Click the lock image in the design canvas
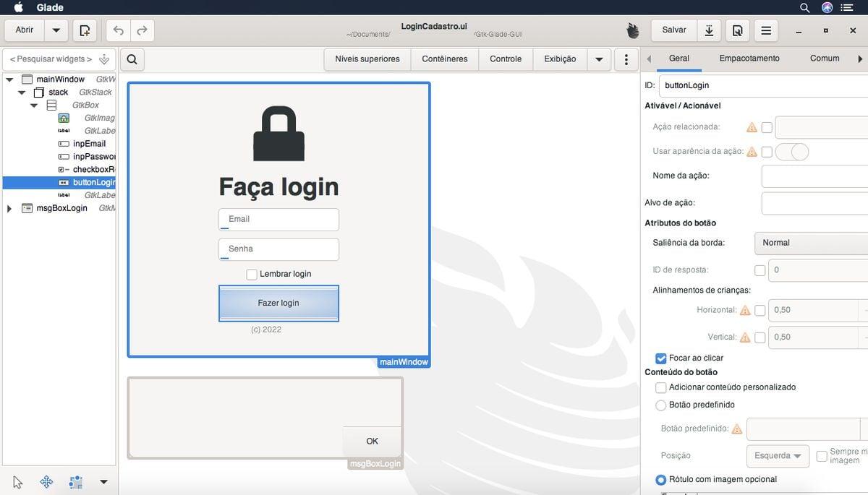 [x=278, y=134]
